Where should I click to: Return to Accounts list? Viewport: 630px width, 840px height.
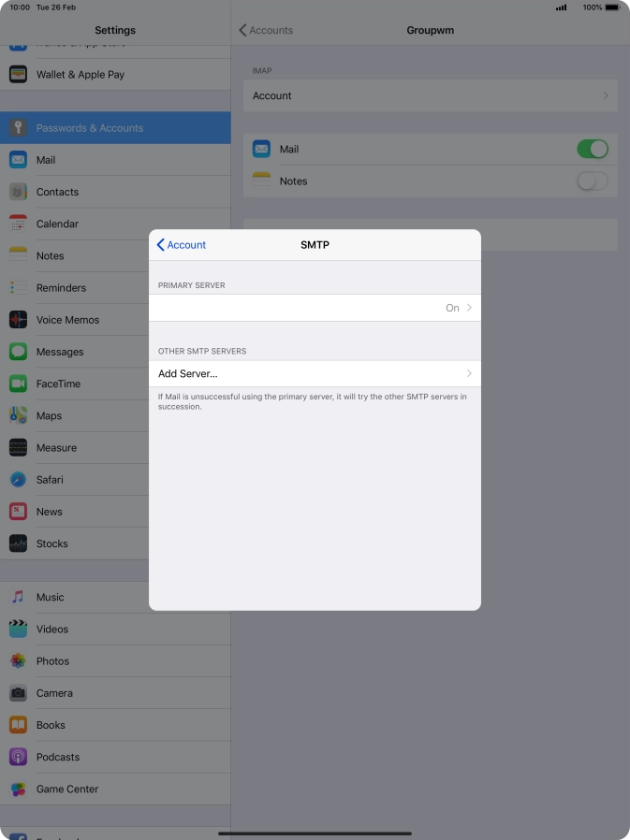(266, 31)
